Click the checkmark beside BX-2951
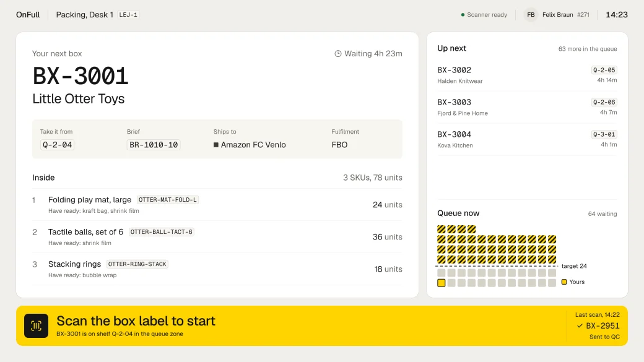Image resolution: width=644 pixels, height=362 pixels. pos(580,326)
